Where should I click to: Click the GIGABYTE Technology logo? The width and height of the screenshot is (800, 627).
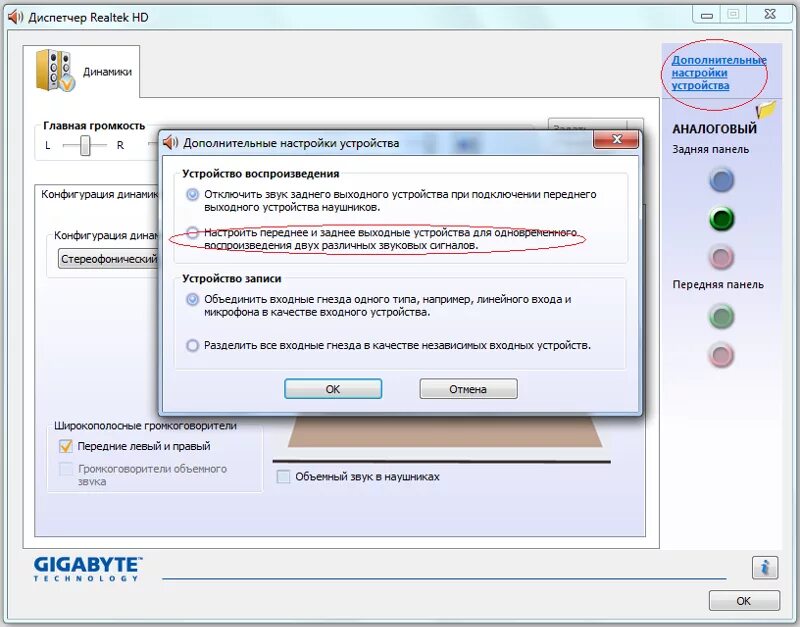tap(87, 569)
